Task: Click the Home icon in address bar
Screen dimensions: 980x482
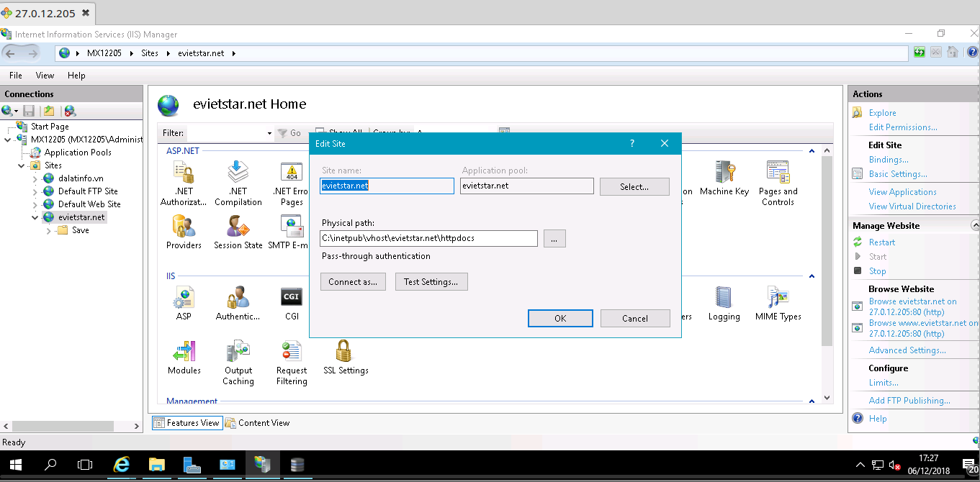Action: pos(953,53)
